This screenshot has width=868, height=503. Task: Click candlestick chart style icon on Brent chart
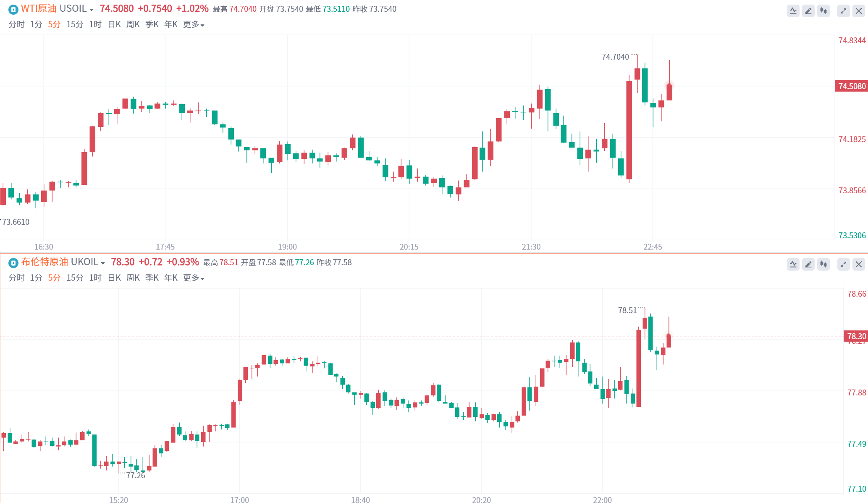(x=823, y=264)
